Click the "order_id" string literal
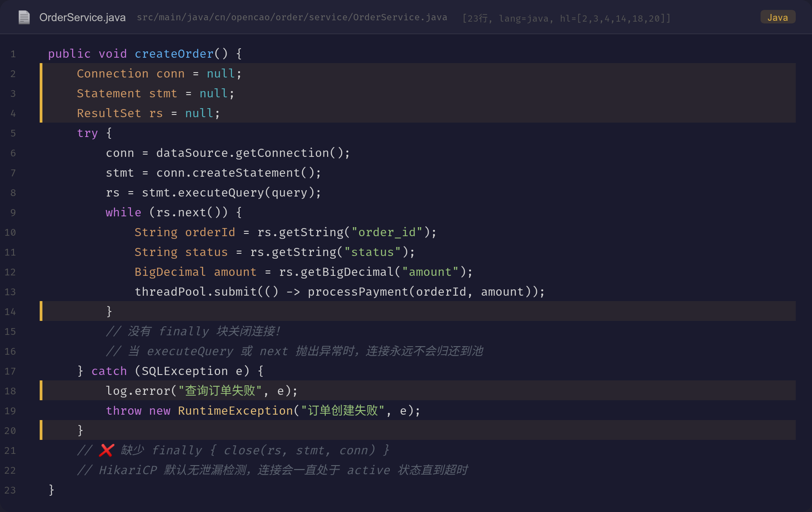The height and width of the screenshot is (512, 812). click(x=387, y=232)
